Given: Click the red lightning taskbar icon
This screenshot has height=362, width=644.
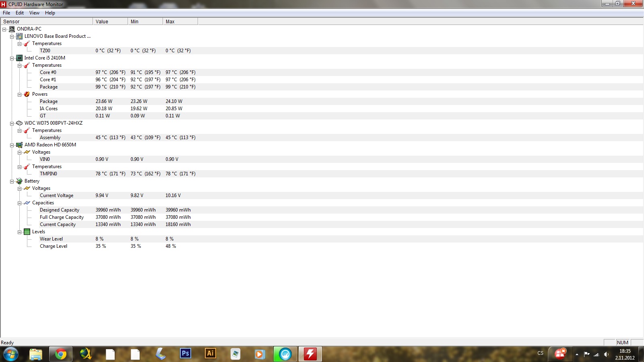Looking at the screenshot, I should [310, 354].
